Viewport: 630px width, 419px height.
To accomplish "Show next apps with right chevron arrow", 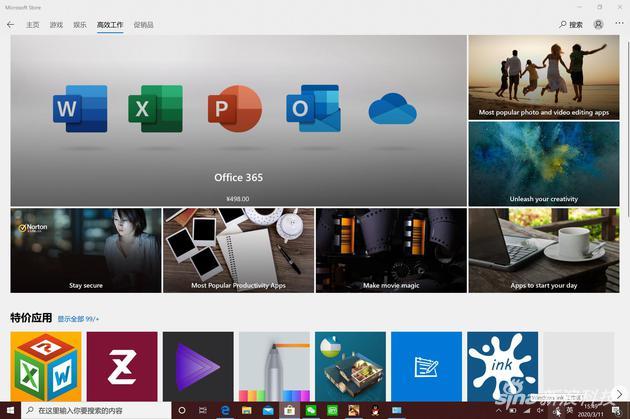I will click(619, 394).
